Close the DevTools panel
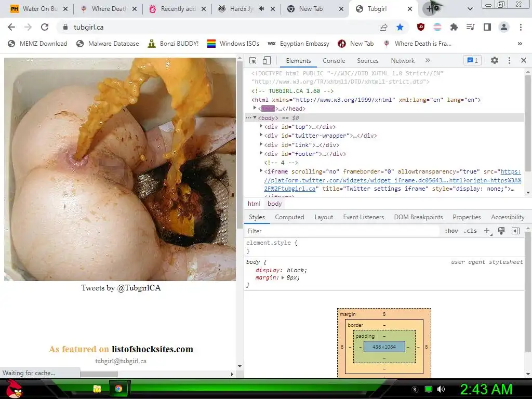Screen dimensions: 532x399 524,60
